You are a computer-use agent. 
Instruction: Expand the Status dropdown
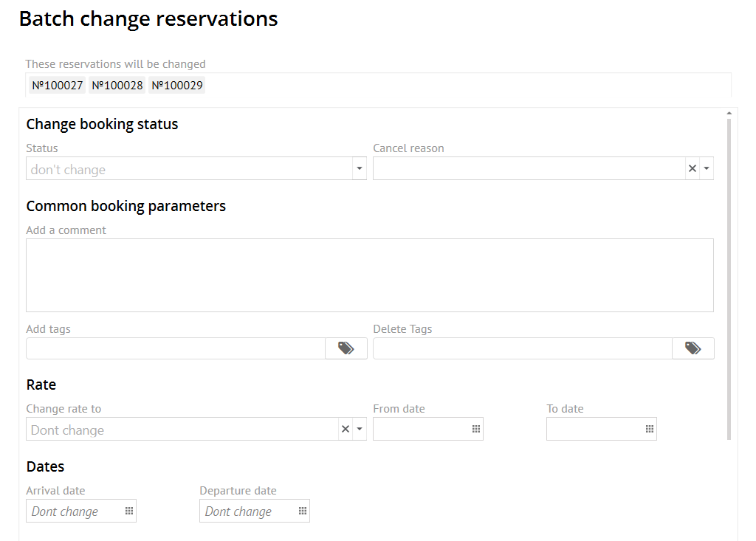tap(359, 169)
